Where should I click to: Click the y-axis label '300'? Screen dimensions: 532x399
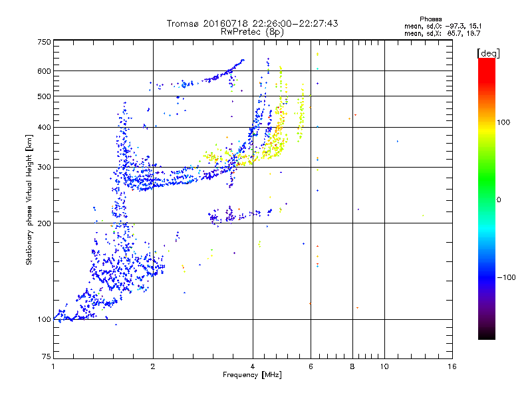tap(44, 168)
